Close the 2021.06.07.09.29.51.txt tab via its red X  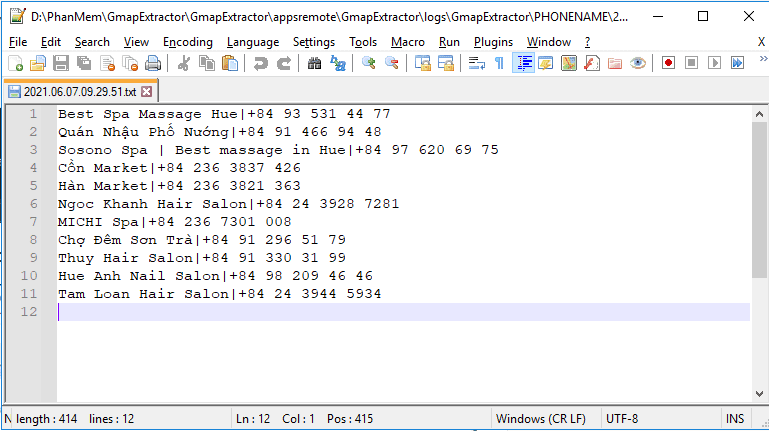click(x=146, y=92)
